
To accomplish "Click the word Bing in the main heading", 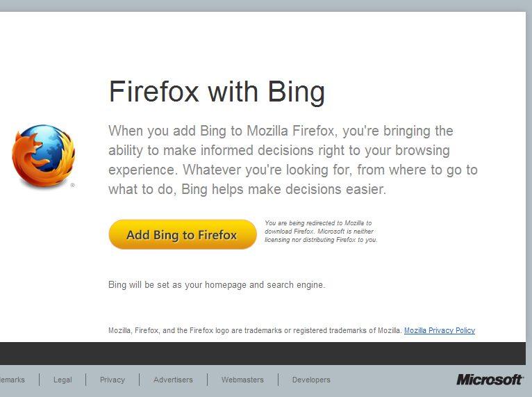I will tap(296, 92).
